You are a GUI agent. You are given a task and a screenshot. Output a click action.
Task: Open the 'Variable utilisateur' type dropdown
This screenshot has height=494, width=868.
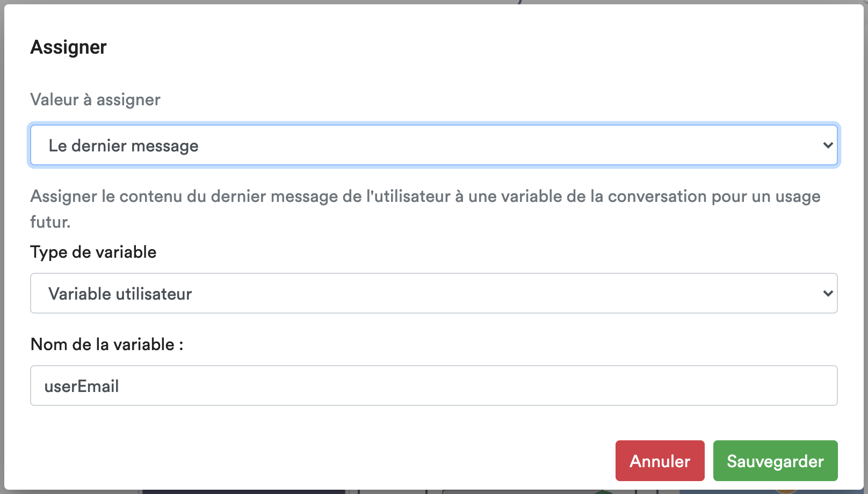tap(434, 293)
